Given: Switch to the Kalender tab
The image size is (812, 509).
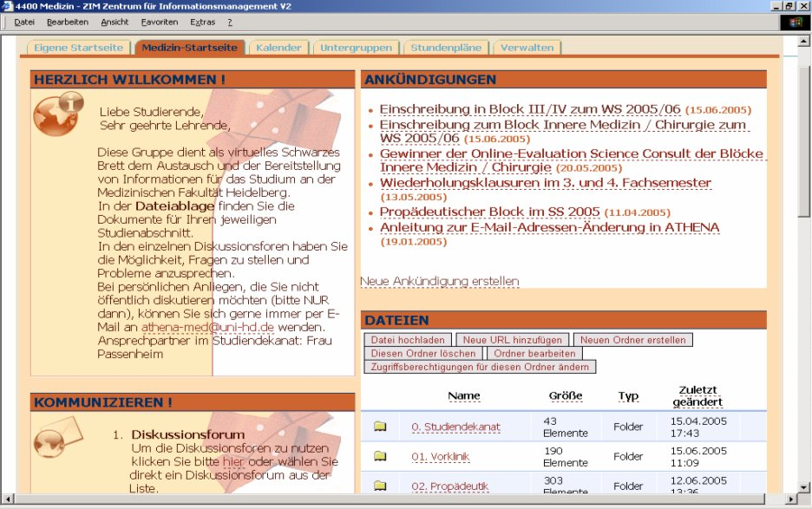Looking at the screenshot, I should pyautogui.click(x=278, y=48).
